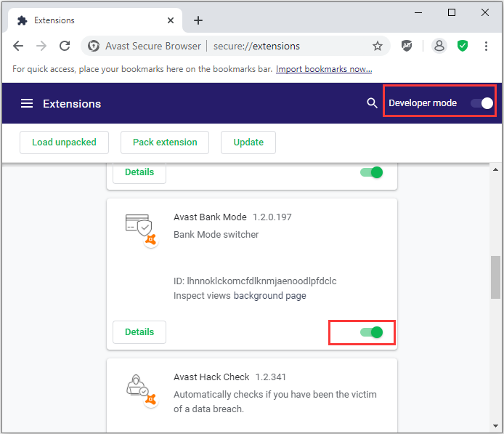
Task: Open the Extensions hamburger menu
Action: [27, 104]
